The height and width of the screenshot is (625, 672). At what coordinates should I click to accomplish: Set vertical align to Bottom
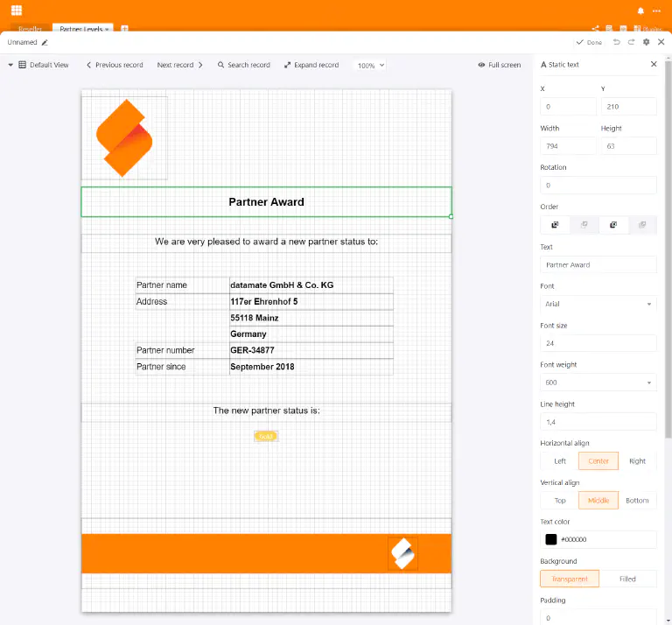[637, 501]
